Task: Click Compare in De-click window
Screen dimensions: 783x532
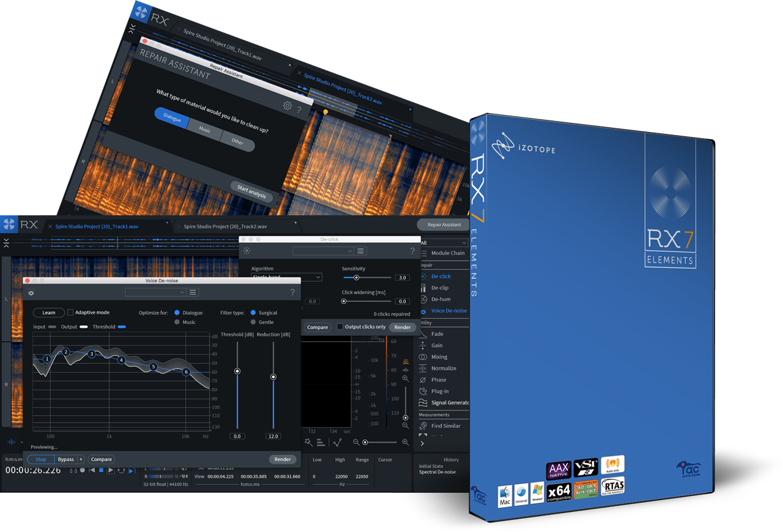Action: (x=317, y=327)
